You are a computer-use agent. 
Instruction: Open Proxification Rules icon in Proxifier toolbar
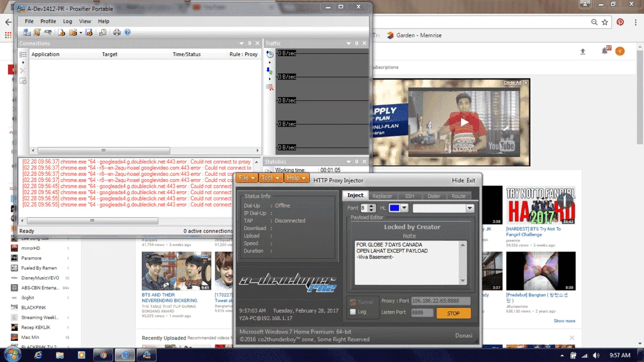[37, 32]
